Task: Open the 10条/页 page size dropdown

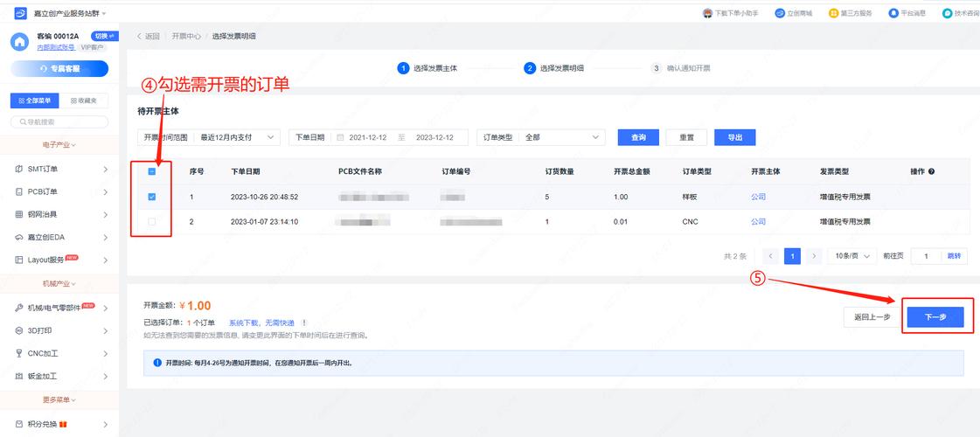Action: [852, 256]
